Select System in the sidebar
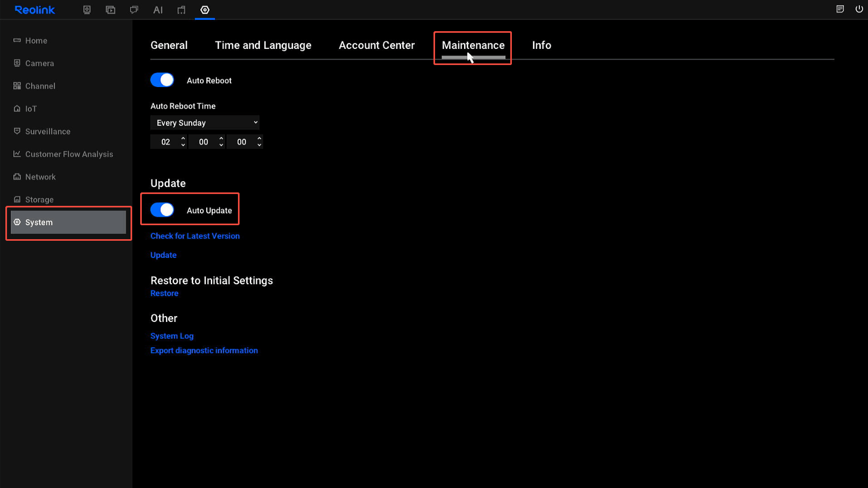Screen dimensions: 868x488 [x=68, y=223]
